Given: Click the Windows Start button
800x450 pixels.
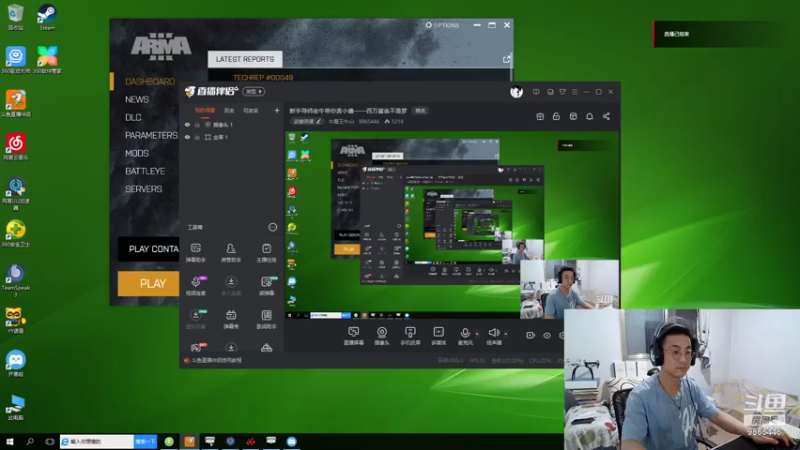Looking at the screenshot, I should (9, 441).
